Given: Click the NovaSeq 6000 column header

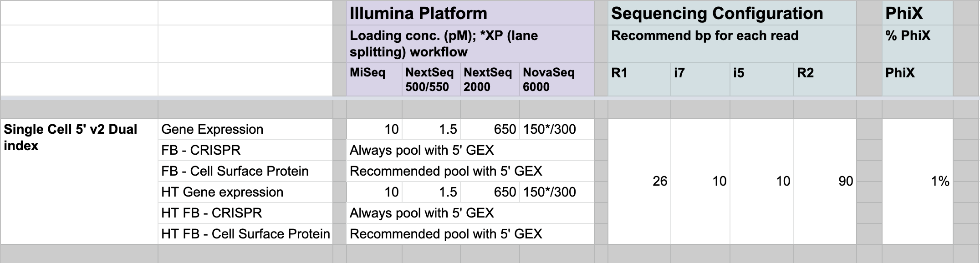Looking at the screenshot, I should pos(556,79).
